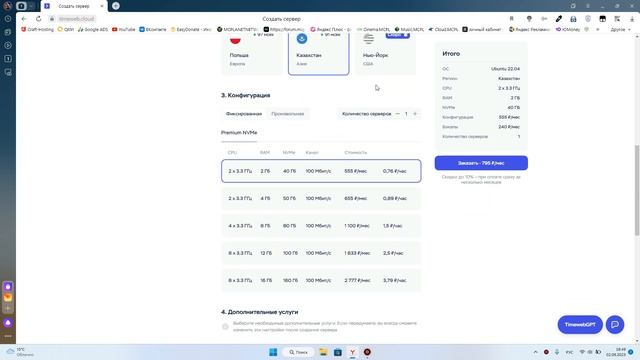Image resolution: width=640 pixels, height=360 pixels.
Task: Open the TimewebGPT assistant button
Action: point(580,324)
